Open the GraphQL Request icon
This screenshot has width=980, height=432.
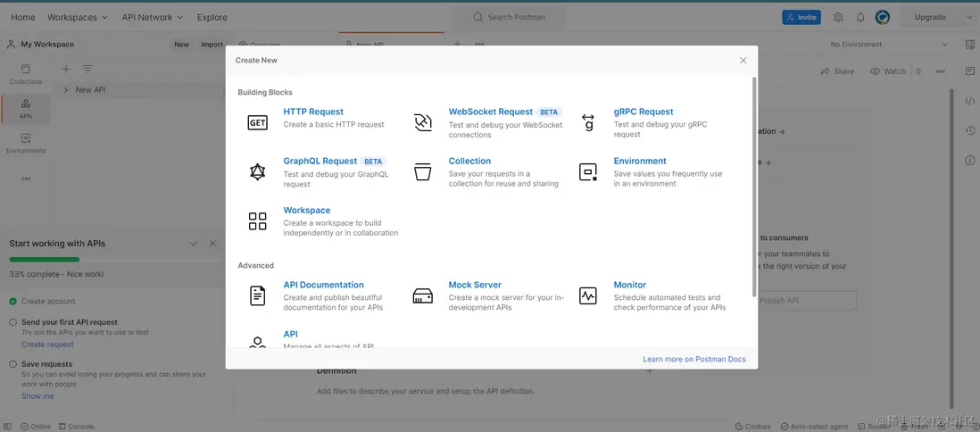[257, 172]
